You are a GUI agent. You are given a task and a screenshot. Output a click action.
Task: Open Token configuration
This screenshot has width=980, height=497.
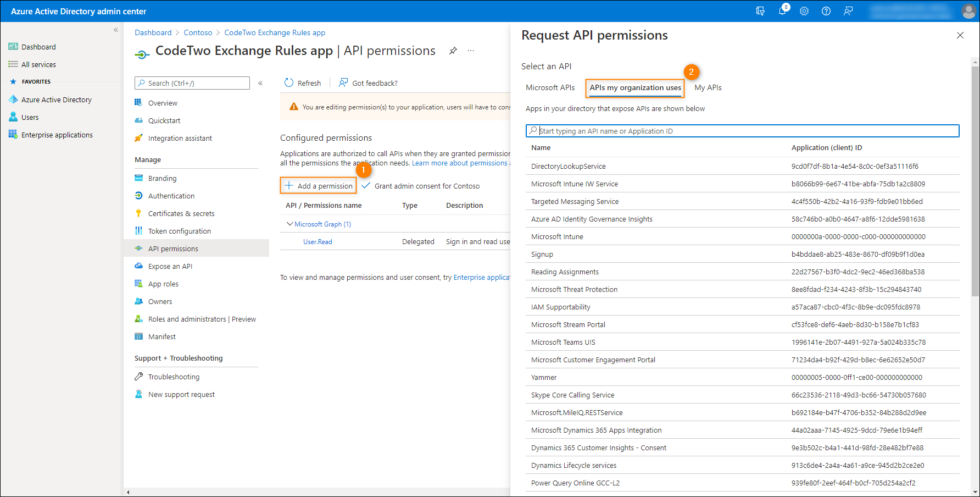(179, 231)
